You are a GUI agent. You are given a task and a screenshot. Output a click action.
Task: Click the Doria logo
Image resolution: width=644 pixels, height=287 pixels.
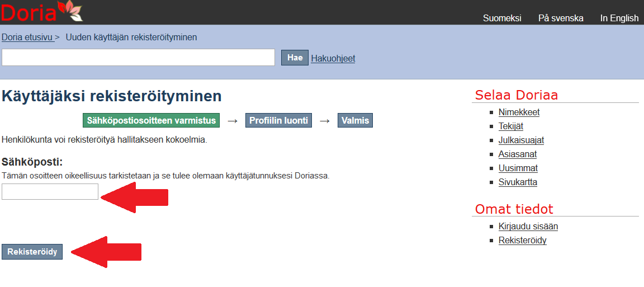tap(42, 12)
